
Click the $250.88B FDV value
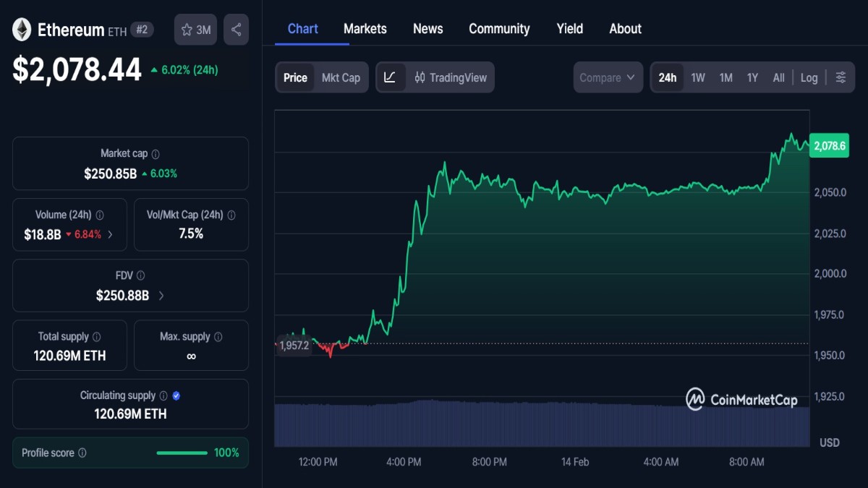(122, 295)
